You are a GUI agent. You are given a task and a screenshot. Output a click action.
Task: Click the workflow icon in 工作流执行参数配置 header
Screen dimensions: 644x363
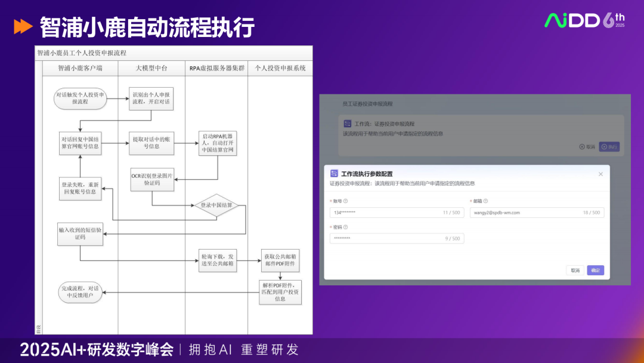(x=333, y=173)
